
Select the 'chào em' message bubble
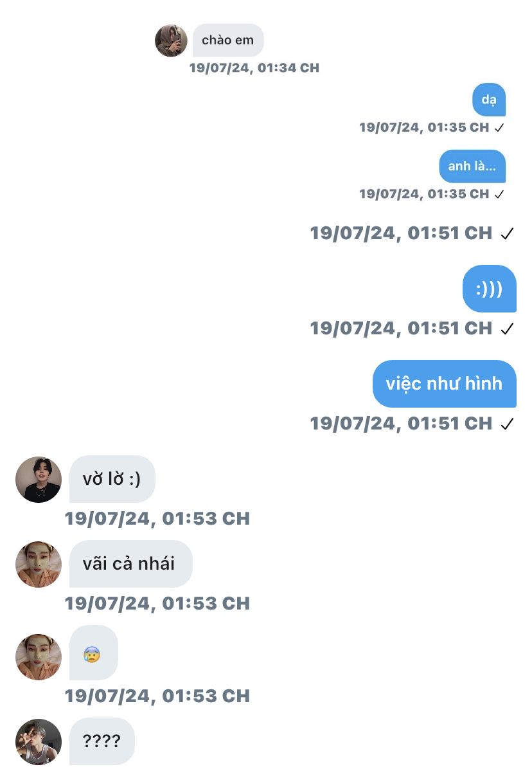click(x=228, y=41)
